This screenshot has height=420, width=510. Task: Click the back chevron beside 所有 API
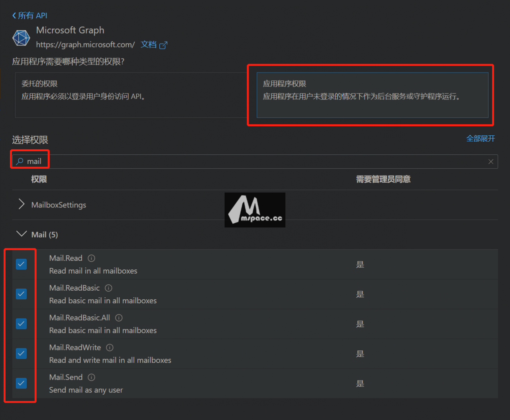pyautogui.click(x=14, y=16)
